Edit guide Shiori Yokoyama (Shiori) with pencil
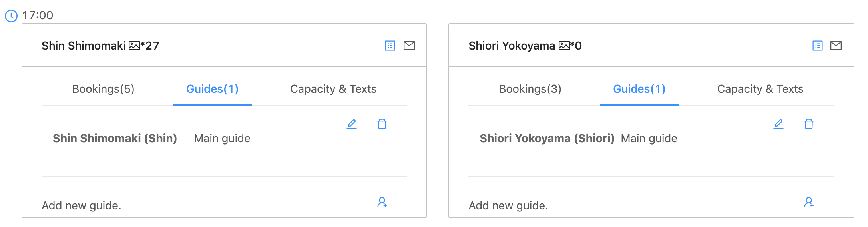Viewport: 868px width, 227px height. tap(778, 124)
